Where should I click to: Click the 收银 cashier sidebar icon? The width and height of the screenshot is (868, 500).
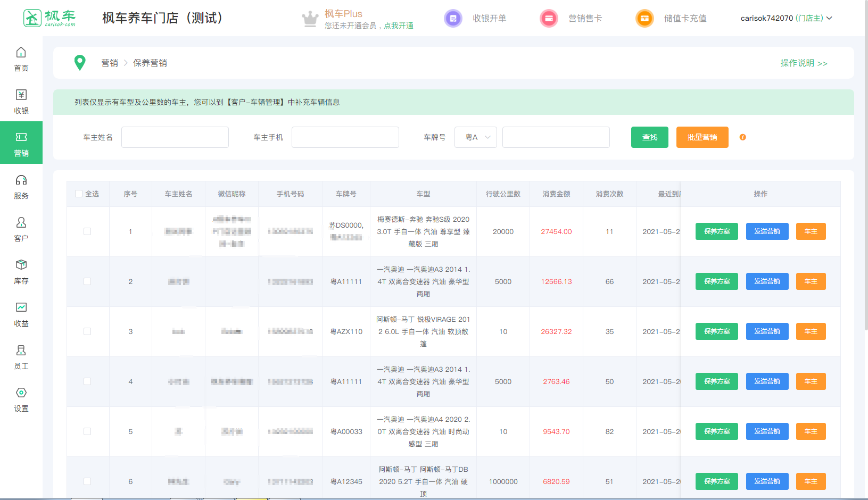coord(21,95)
